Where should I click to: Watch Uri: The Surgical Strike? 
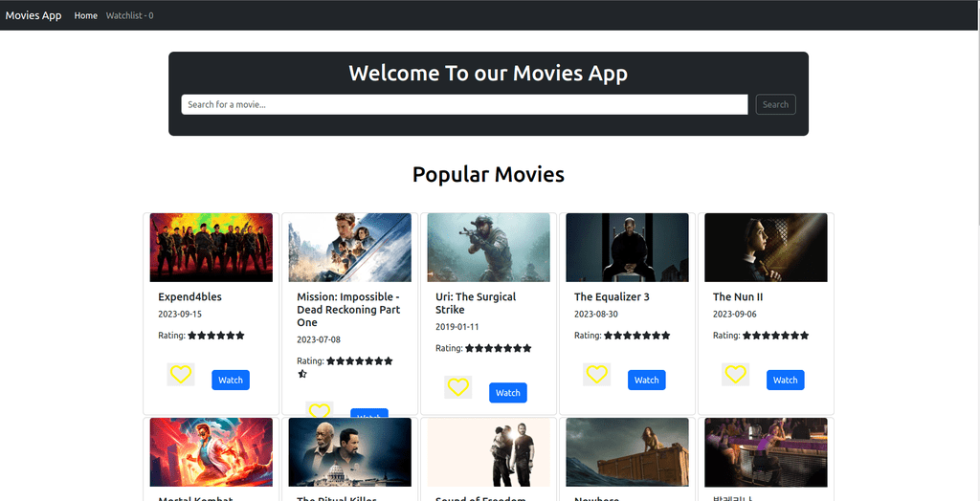click(508, 392)
